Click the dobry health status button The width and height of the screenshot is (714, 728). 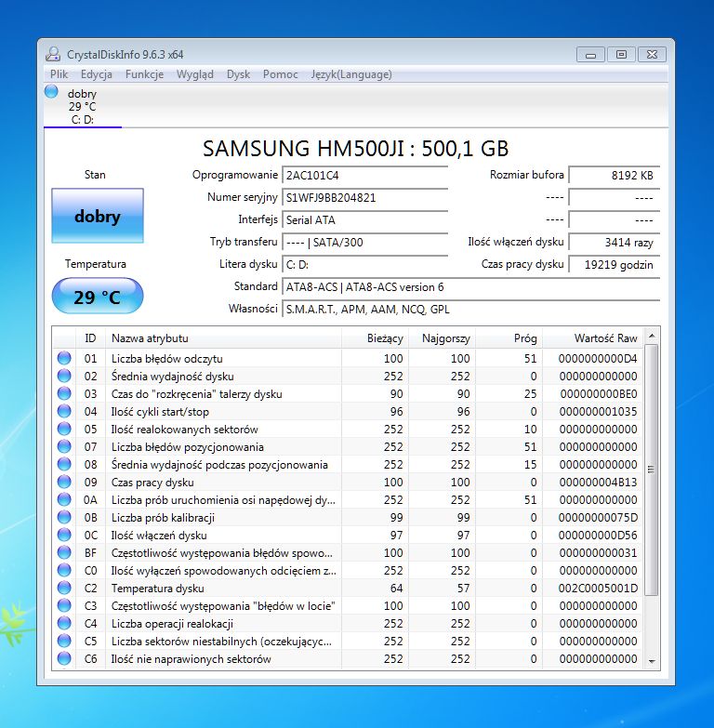click(x=98, y=216)
